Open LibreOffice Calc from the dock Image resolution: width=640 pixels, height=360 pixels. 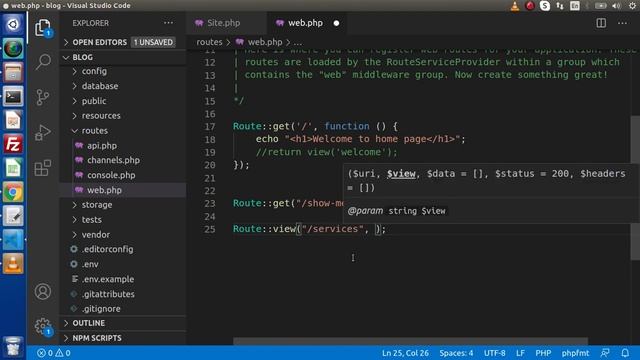[x=13, y=168]
